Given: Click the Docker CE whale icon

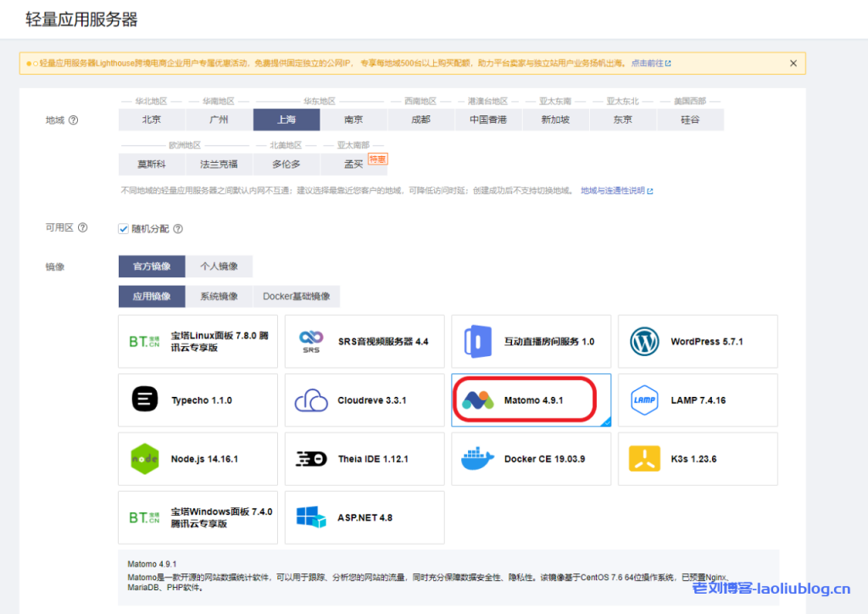Looking at the screenshot, I should pyautogui.click(x=477, y=459).
